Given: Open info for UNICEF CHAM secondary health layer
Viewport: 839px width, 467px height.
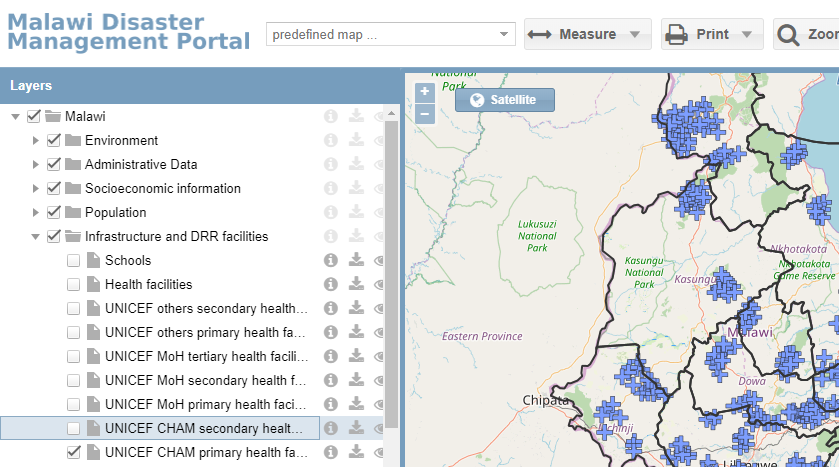Looking at the screenshot, I should tap(331, 428).
